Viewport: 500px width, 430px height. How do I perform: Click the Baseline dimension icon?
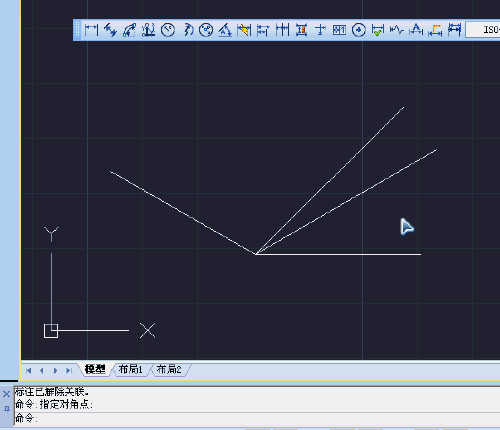pos(263,30)
